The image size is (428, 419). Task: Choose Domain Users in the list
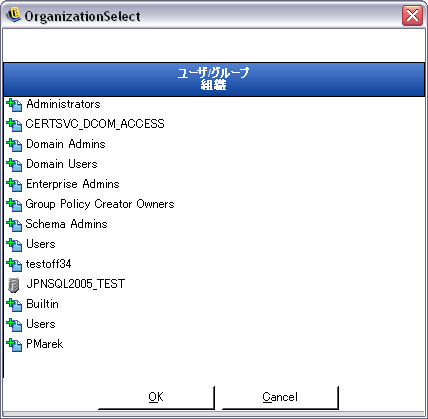click(x=62, y=164)
